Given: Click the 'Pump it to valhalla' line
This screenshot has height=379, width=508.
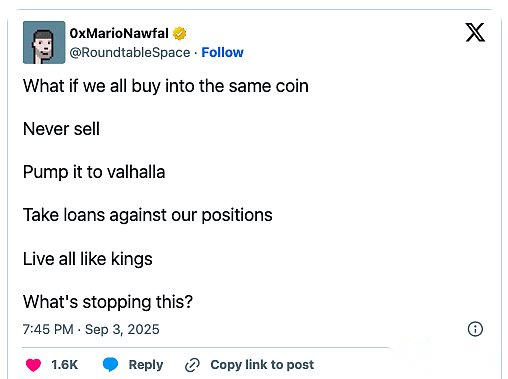Looking at the screenshot, I should pos(94,172).
